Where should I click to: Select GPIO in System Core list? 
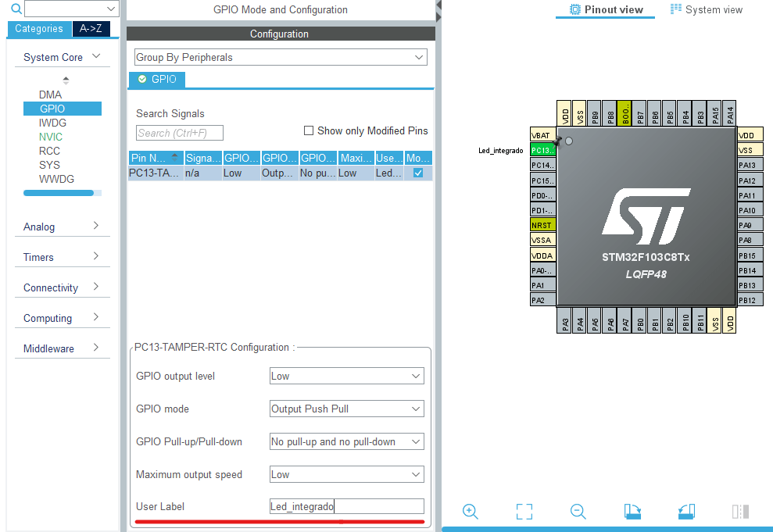[x=62, y=109]
